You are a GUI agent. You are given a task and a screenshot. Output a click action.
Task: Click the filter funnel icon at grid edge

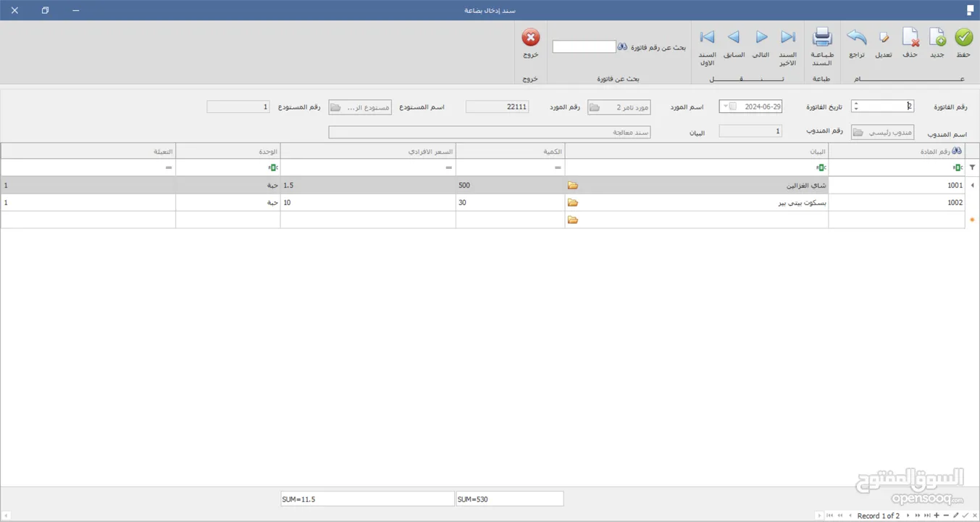point(972,167)
